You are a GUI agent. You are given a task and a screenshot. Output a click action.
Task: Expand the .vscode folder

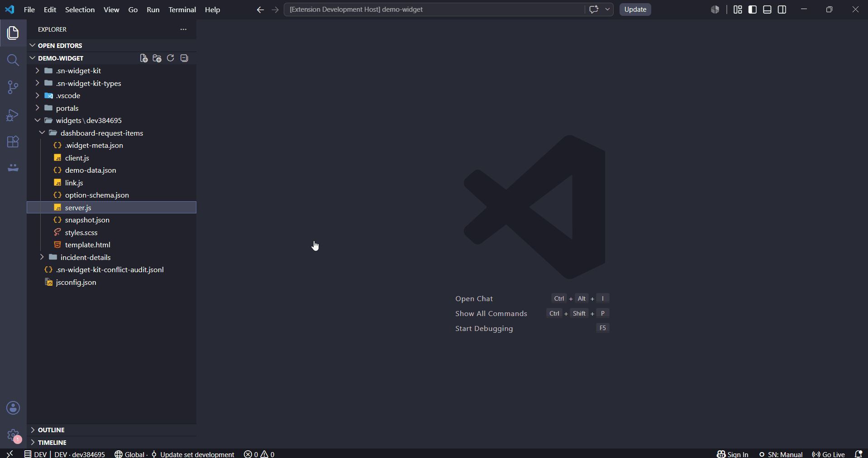point(112,95)
